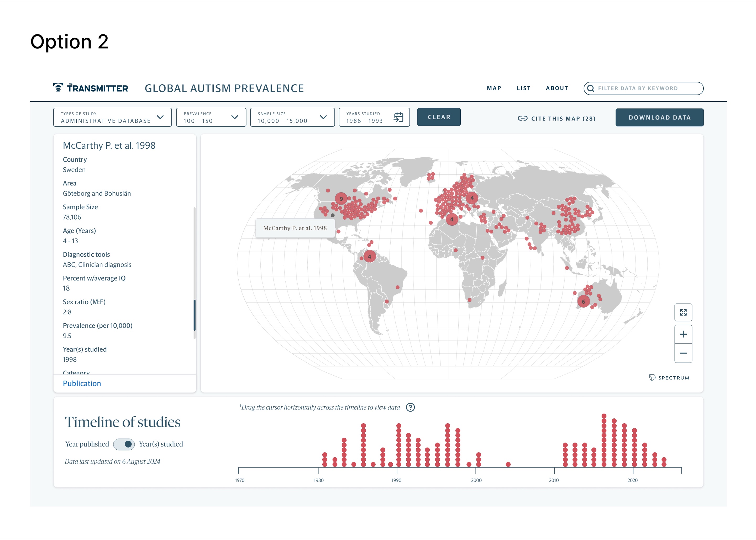Click the Download Data button

pos(659,117)
